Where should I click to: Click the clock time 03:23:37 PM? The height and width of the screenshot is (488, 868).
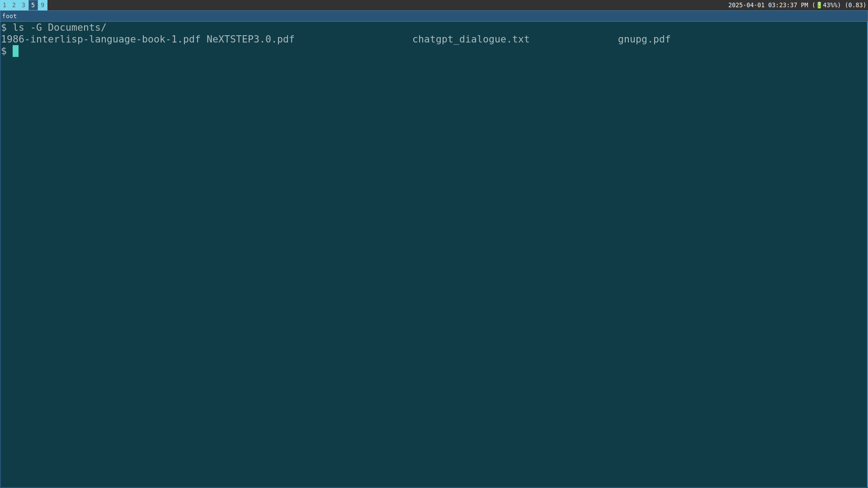click(x=788, y=5)
